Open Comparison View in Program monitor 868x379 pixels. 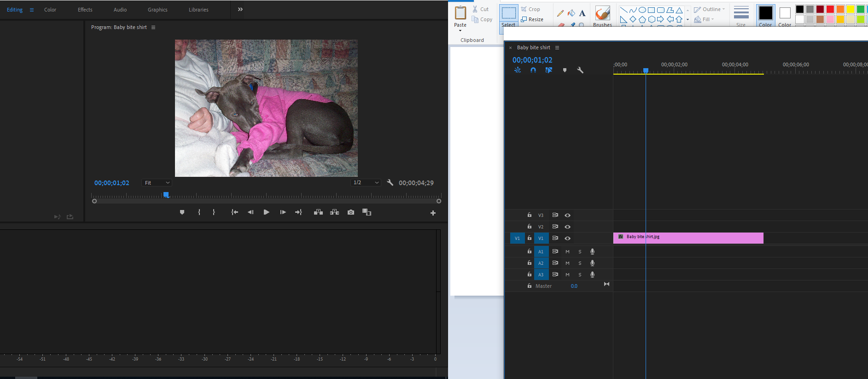click(x=367, y=212)
